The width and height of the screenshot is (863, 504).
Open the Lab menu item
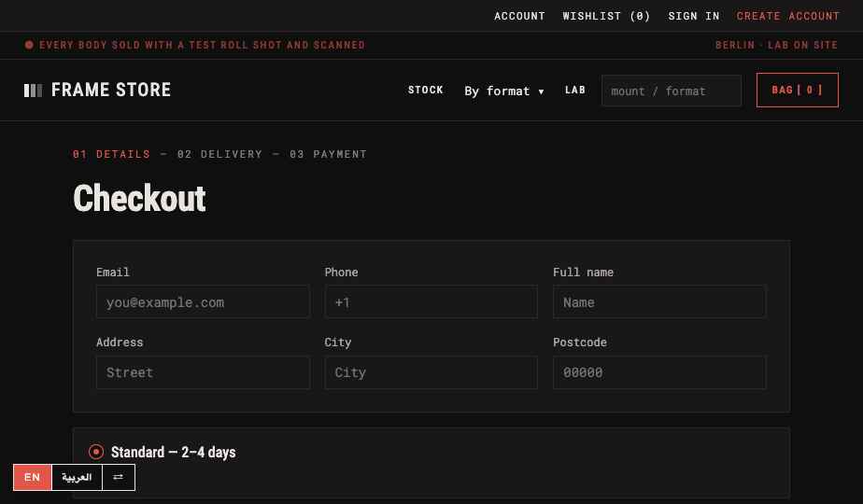pos(575,90)
